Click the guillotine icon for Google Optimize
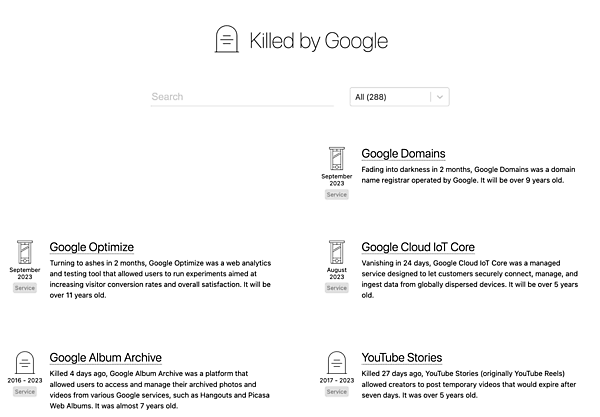The image size is (600, 417). 25,252
